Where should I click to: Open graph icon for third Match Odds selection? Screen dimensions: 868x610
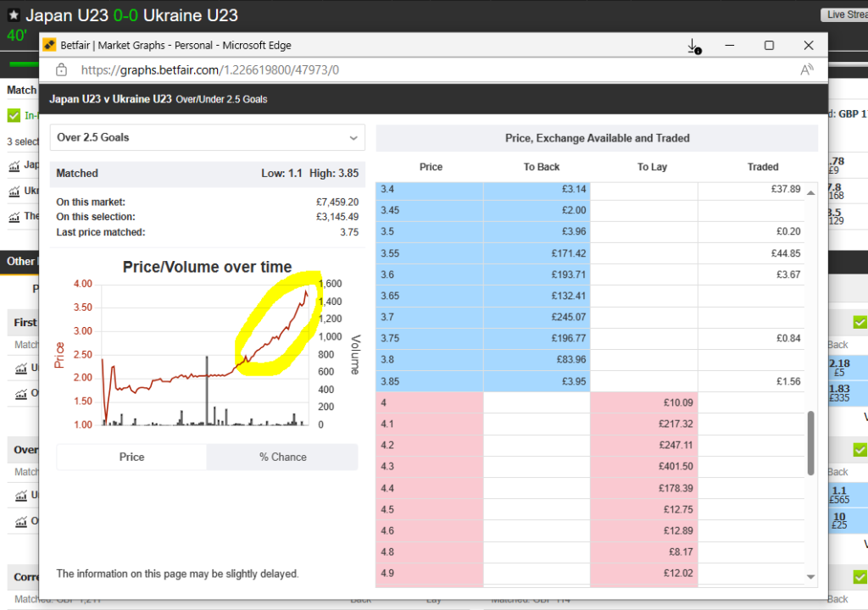(x=14, y=216)
